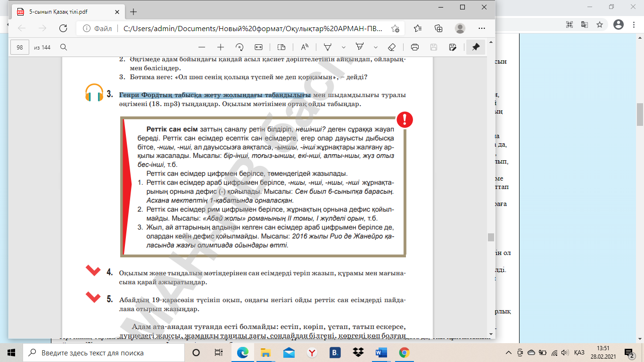644x362 pixels.
Task: Click the scroll thumb of the PDF scrollbar
Action: [x=491, y=237]
